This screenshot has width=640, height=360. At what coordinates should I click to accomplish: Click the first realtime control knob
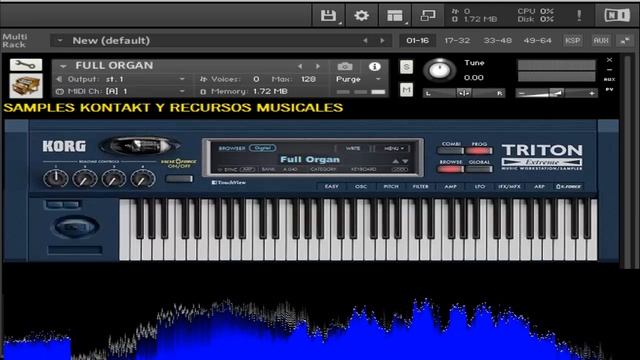point(56,178)
